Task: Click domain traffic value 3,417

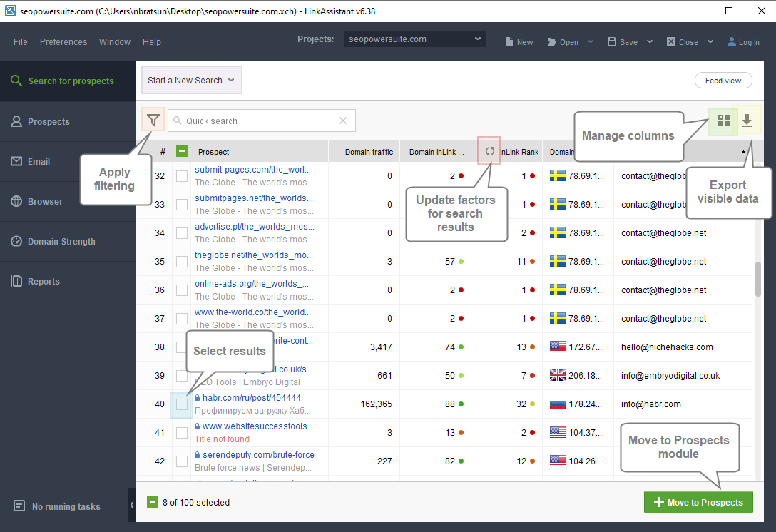Action: point(381,347)
